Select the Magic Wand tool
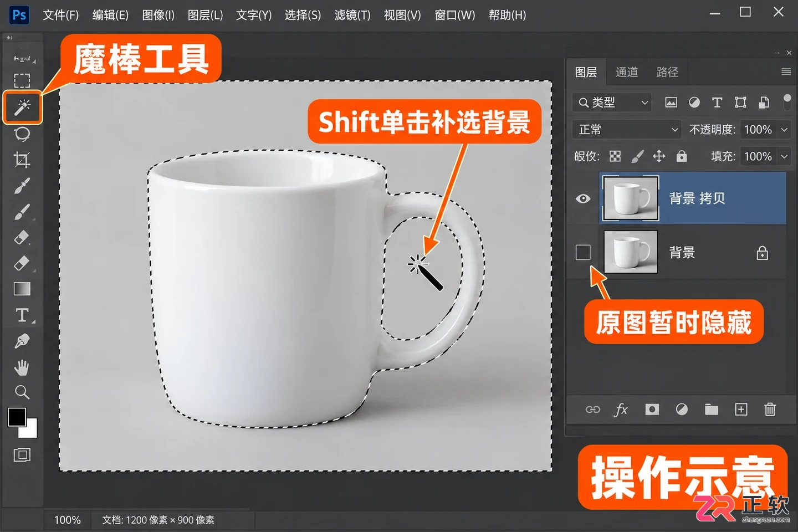798x532 pixels. click(x=22, y=107)
